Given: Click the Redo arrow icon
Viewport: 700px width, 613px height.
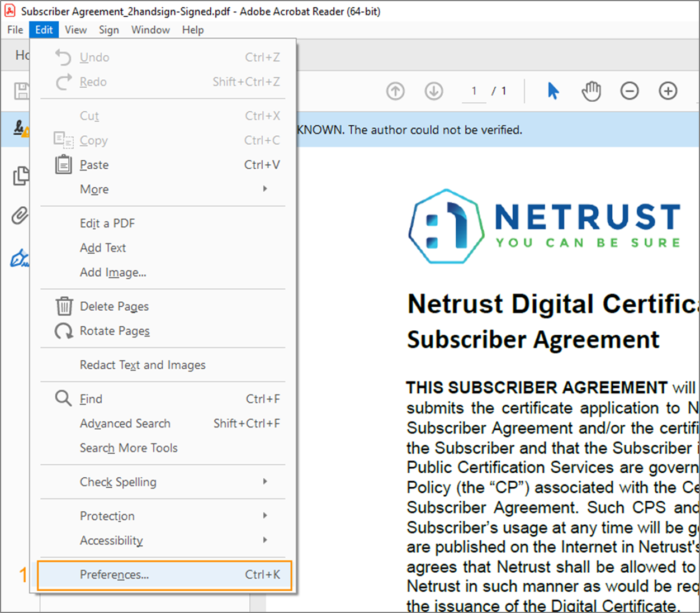Looking at the screenshot, I should 63,82.
